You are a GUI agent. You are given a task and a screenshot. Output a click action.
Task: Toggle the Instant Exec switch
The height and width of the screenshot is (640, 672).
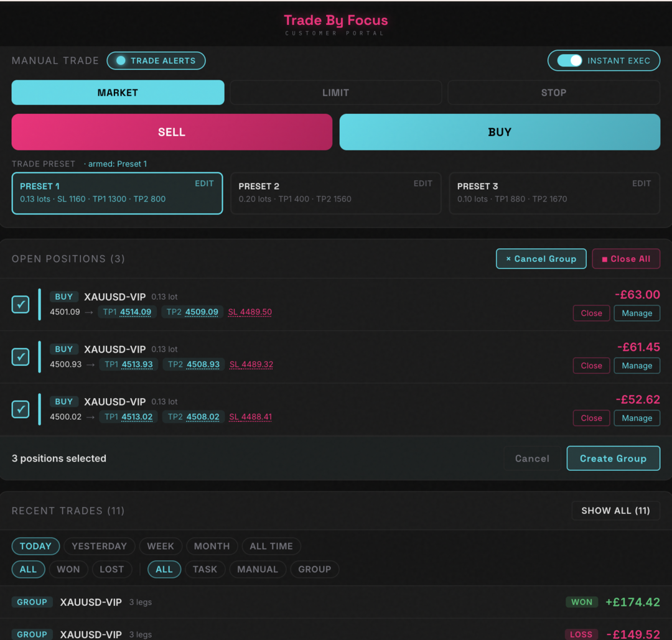coord(603,61)
